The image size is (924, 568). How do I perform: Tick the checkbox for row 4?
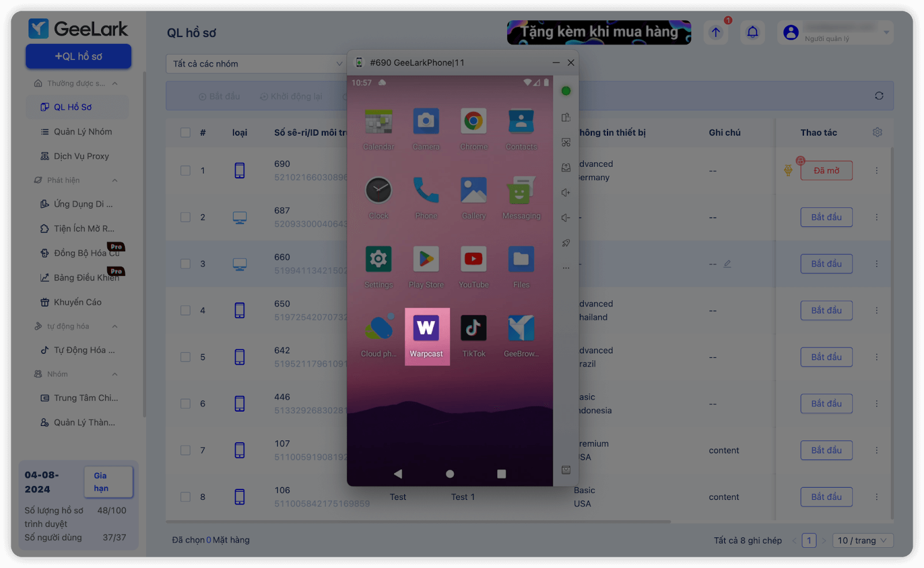tap(185, 311)
